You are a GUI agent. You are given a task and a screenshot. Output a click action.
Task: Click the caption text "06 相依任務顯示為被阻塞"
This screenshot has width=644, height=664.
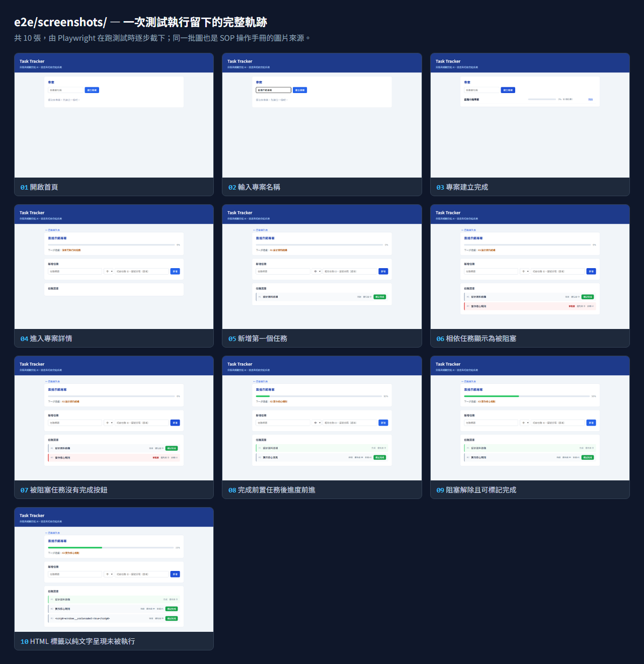476,339
